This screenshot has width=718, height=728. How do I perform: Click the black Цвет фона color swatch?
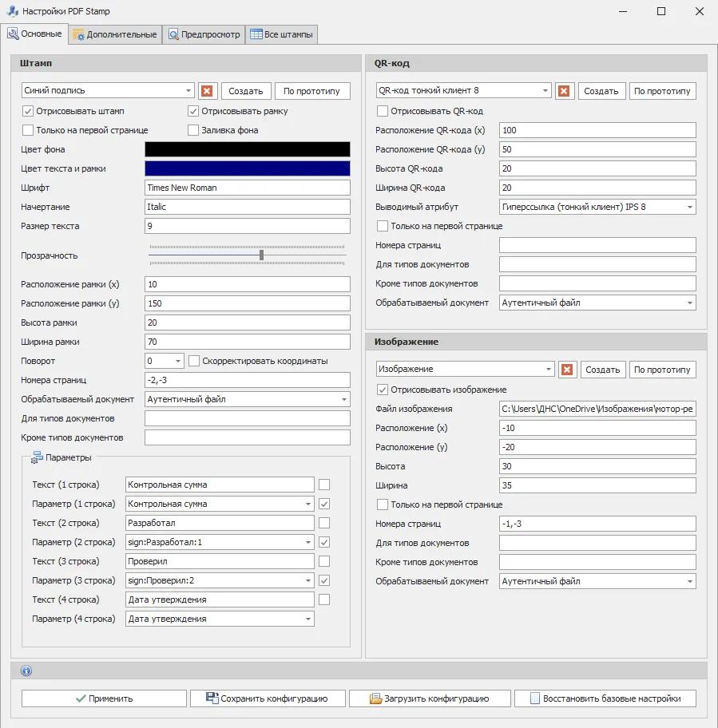tap(248, 149)
